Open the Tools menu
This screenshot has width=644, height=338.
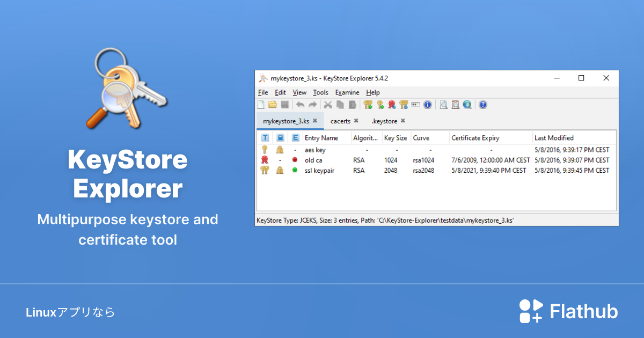pyautogui.click(x=320, y=92)
